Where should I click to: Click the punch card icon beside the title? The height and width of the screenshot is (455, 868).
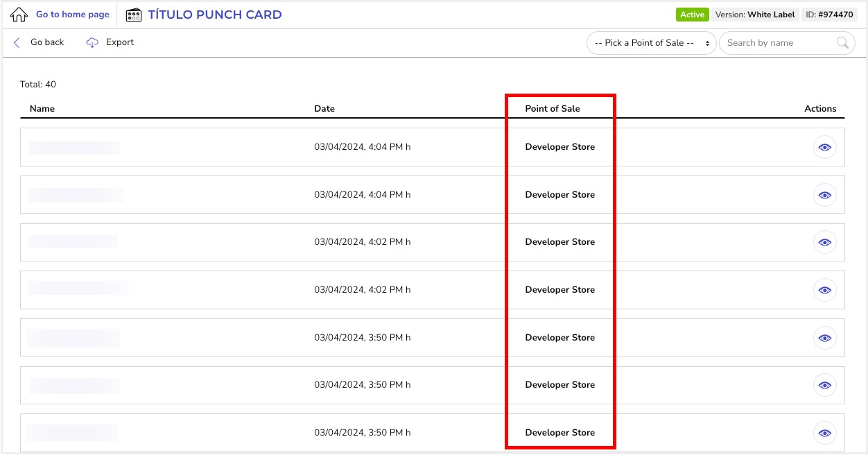pos(134,15)
